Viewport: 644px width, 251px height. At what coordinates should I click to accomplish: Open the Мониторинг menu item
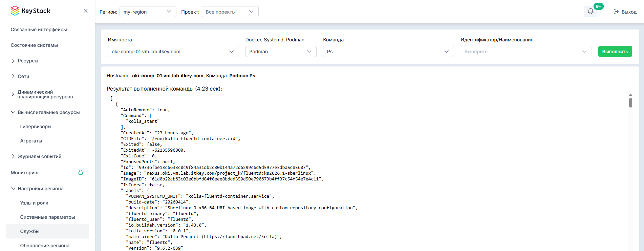(x=25, y=173)
